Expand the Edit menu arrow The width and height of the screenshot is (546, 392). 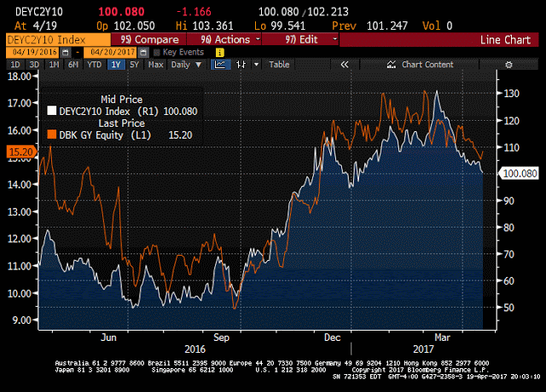pyautogui.click(x=335, y=39)
